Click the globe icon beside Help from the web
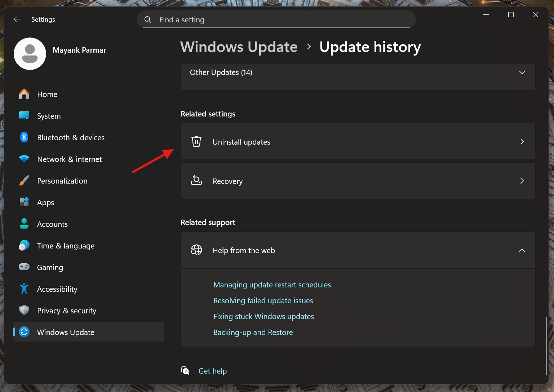 pos(196,250)
